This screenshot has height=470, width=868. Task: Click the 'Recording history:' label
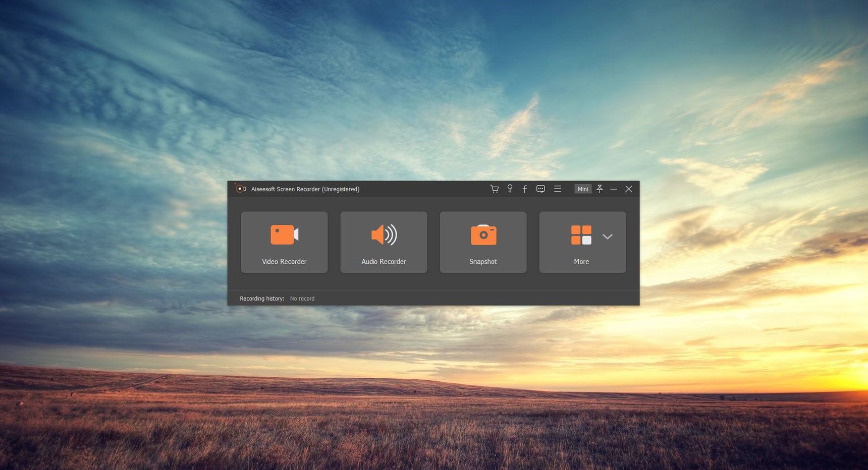pyautogui.click(x=262, y=299)
